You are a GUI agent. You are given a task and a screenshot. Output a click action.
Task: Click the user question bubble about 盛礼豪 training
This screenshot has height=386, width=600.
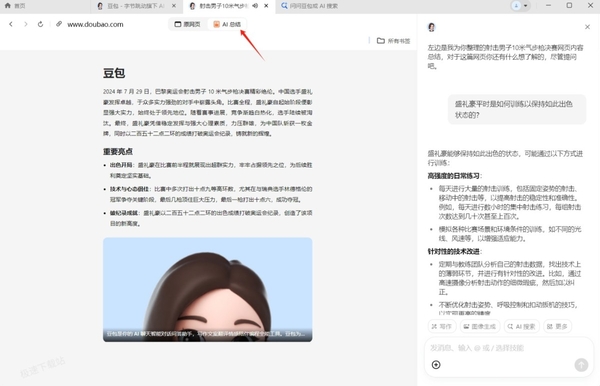pyautogui.click(x=517, y=109)
